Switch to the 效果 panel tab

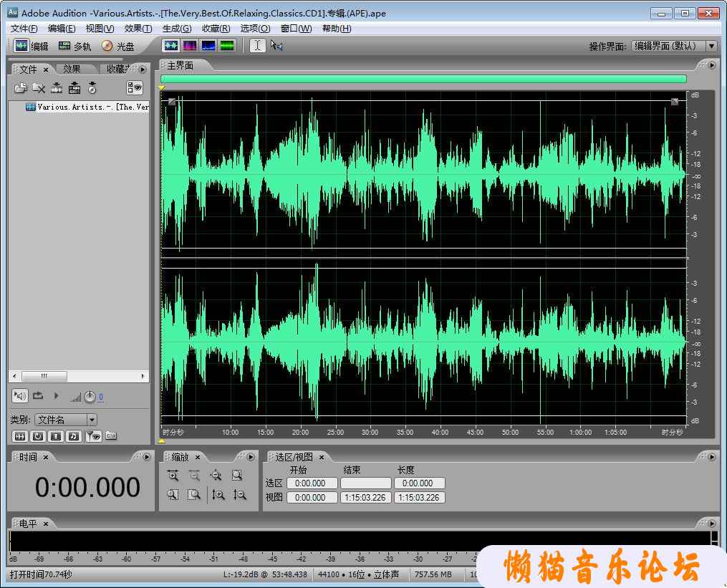click(72, 69)
